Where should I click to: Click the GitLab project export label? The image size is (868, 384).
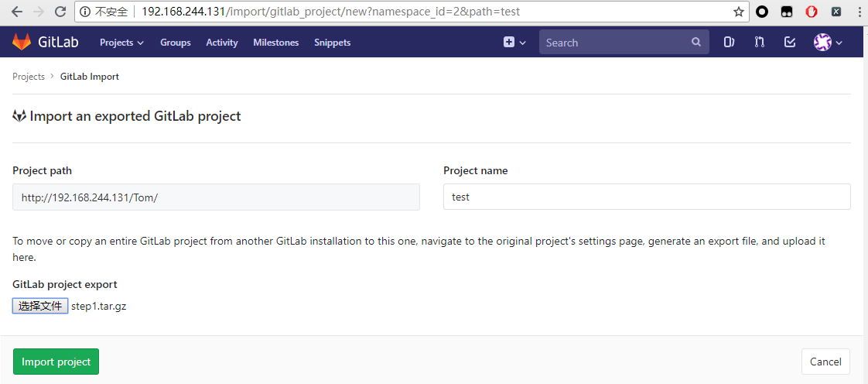pos(65,284)
